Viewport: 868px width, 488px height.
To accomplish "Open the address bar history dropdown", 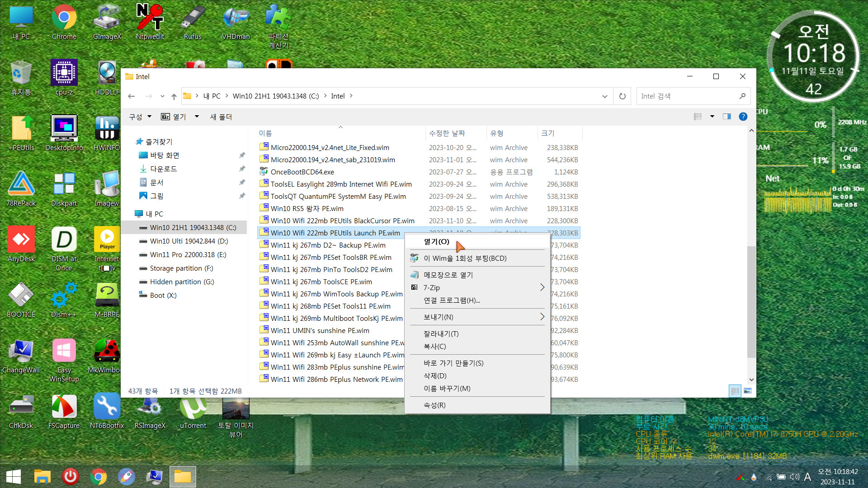I will pos(604,96).
